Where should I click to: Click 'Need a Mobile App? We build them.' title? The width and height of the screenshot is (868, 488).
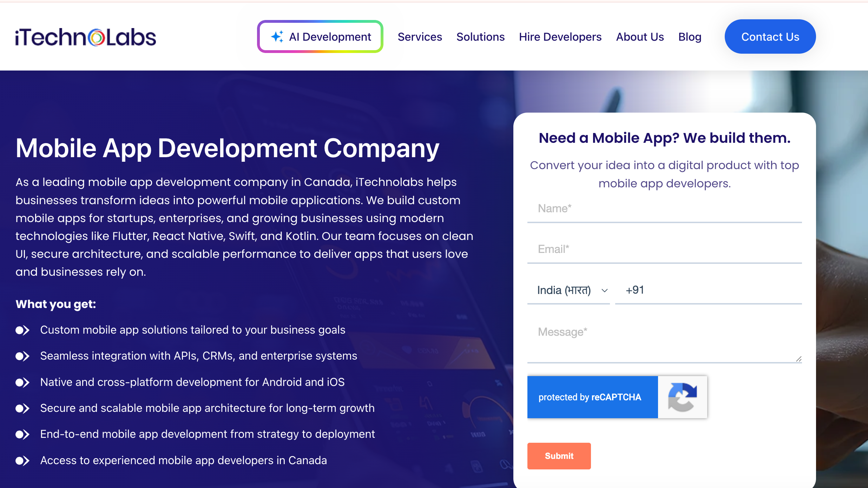coord(664,138)
